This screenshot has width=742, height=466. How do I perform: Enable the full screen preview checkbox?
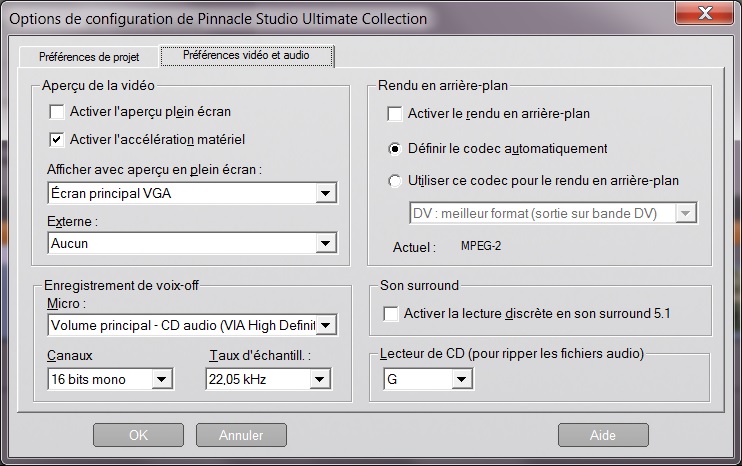point(57,112)
